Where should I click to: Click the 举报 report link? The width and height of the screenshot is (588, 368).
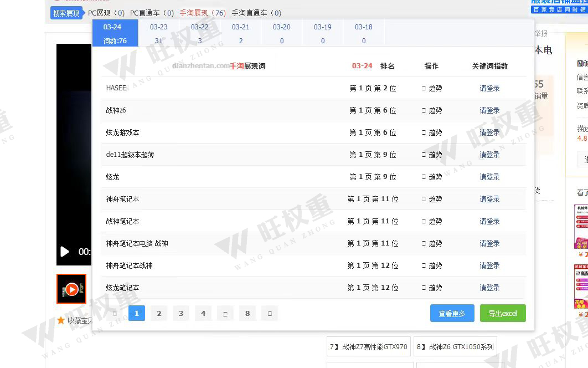click(541, 33)
